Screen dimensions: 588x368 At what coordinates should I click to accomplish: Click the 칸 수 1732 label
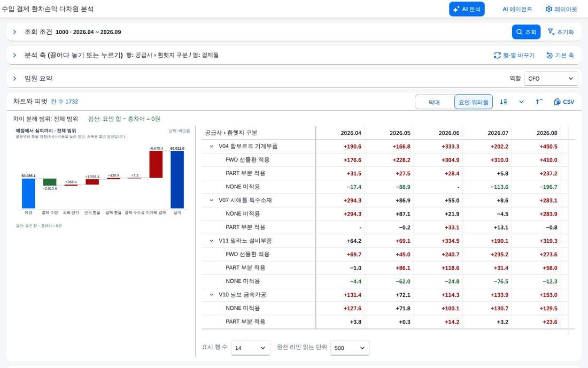tap(65, 102)
